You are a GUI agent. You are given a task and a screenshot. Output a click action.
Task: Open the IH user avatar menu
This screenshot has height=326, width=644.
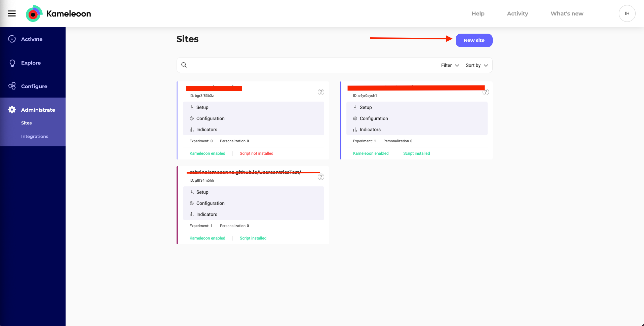point(627,13)
